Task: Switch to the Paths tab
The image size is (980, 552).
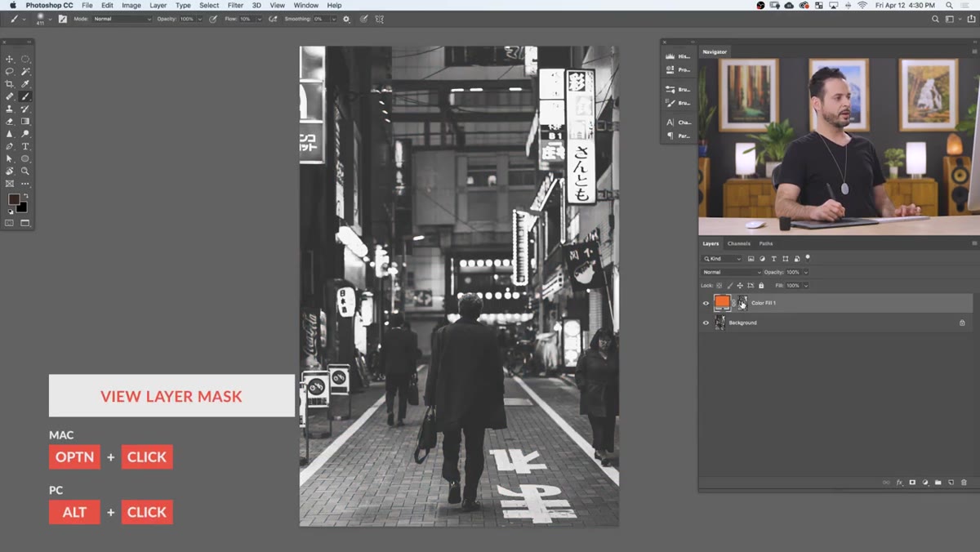Action: [x=765, y=243]
